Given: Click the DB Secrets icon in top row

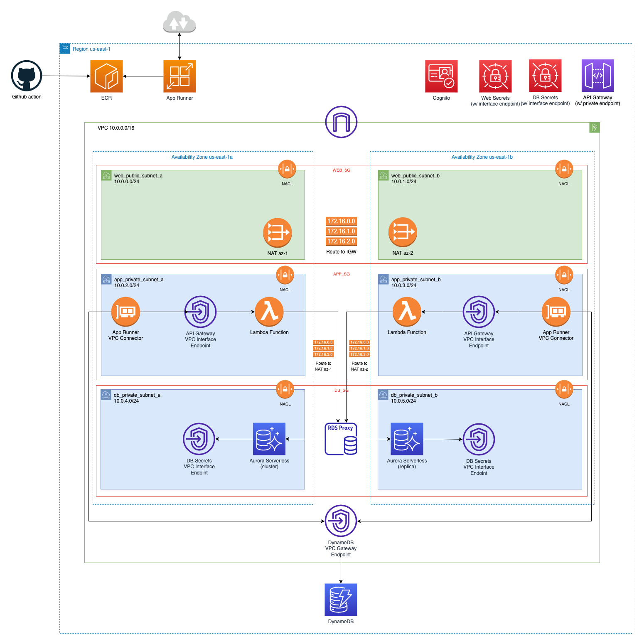Looking at the screenshot, I should coord(545,76).
